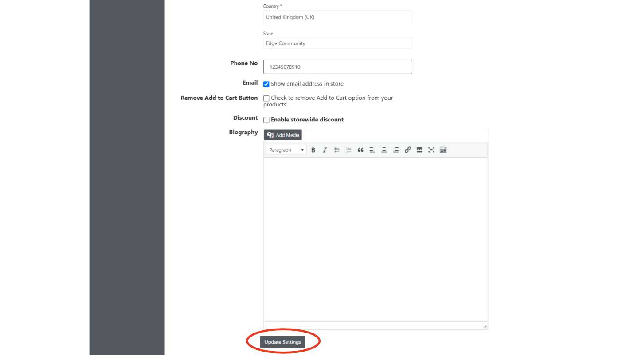Open the Country dropdown showing United Kingdom

point(337,17)
